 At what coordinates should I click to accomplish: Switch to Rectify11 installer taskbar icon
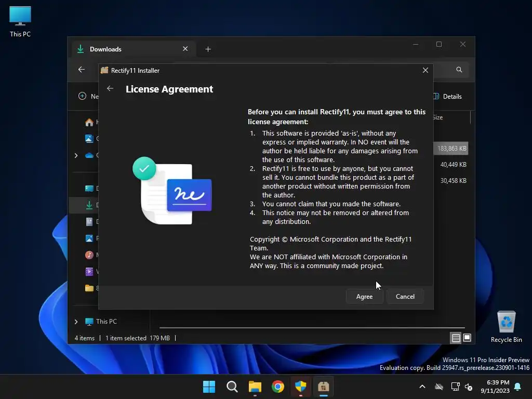(323, 387)
